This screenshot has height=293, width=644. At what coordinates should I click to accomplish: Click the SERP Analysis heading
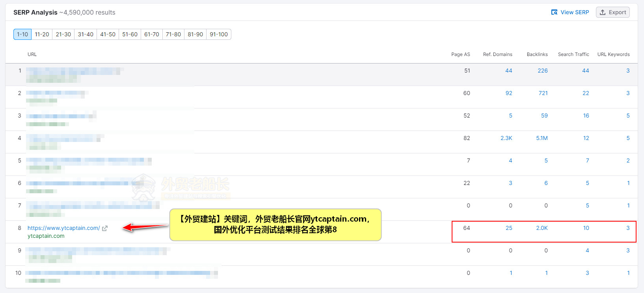[35, 12]
